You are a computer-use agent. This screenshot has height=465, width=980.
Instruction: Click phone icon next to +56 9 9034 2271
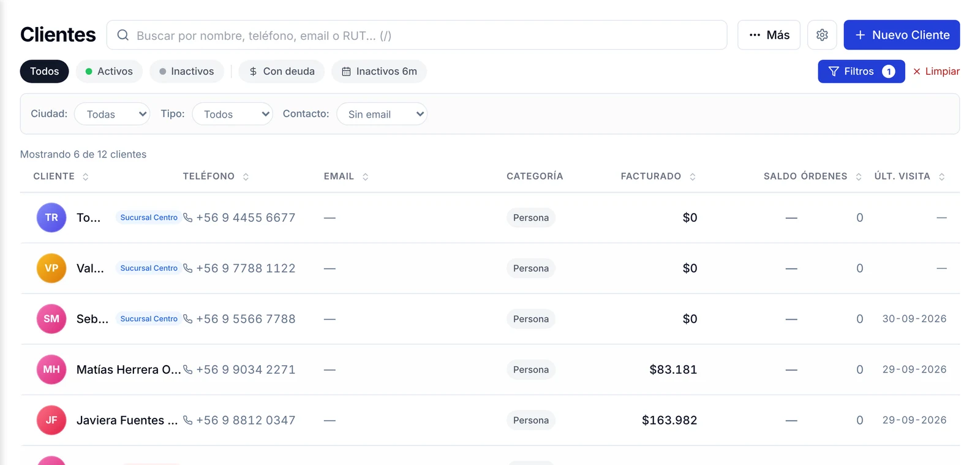(188, 369)
